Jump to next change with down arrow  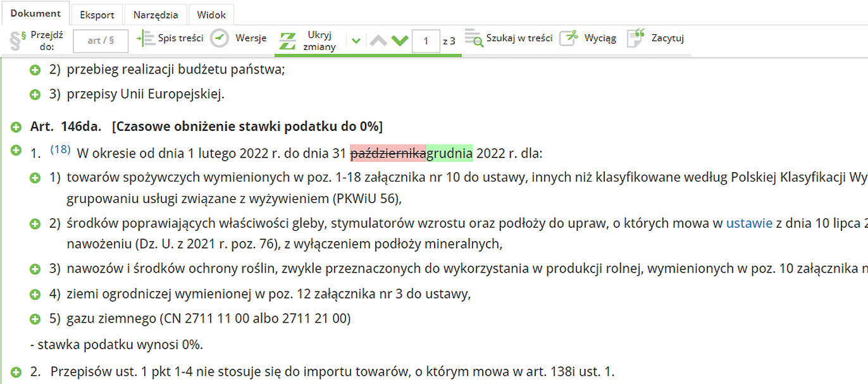pos(400,40)
